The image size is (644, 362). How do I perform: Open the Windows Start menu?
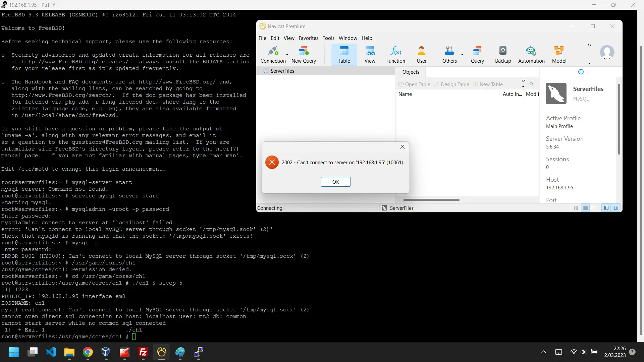tap(14, 352)
